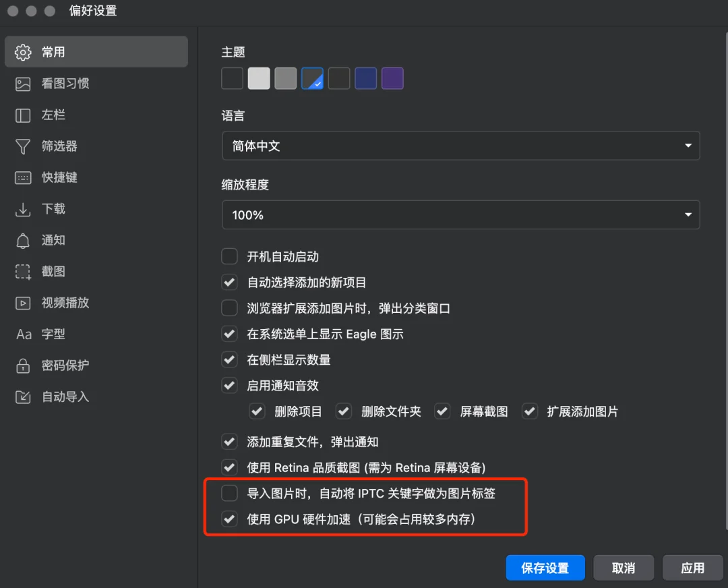Click the download arrow icon for 下载
The image size is (728, 588).
pyautogui.click(x=23, y=209)
